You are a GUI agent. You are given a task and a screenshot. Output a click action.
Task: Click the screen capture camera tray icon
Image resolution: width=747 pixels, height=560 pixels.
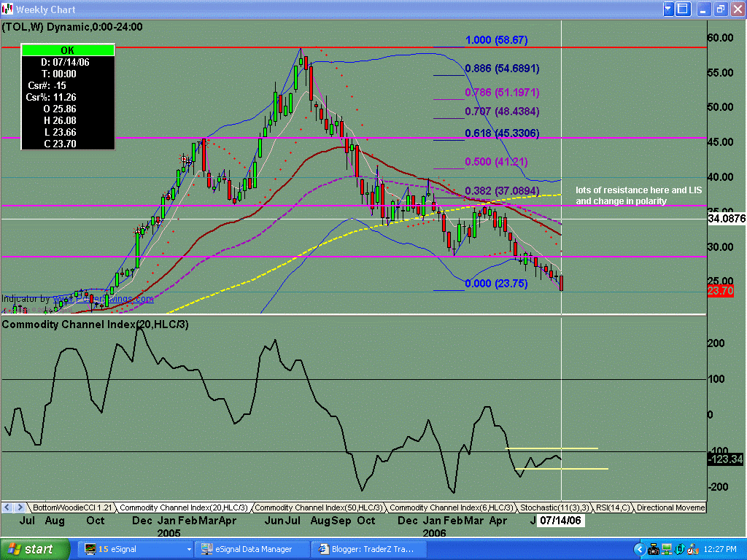654,550
